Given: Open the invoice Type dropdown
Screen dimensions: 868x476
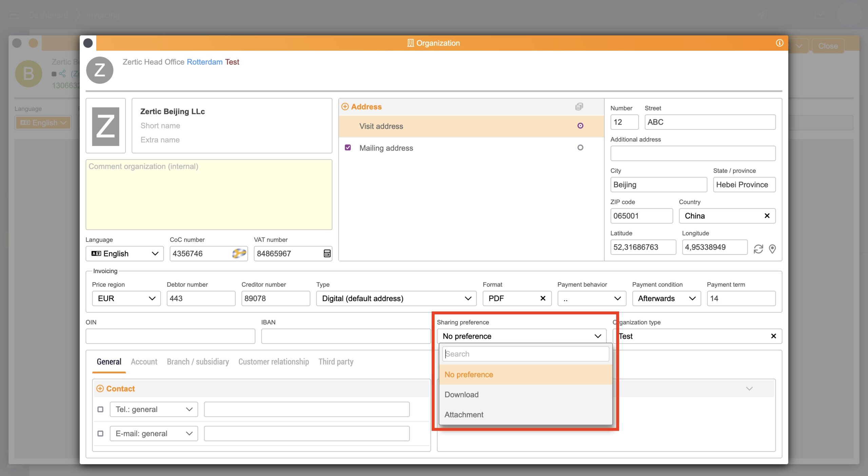Looking at the screenshot, I should click(x=396, y=298).
